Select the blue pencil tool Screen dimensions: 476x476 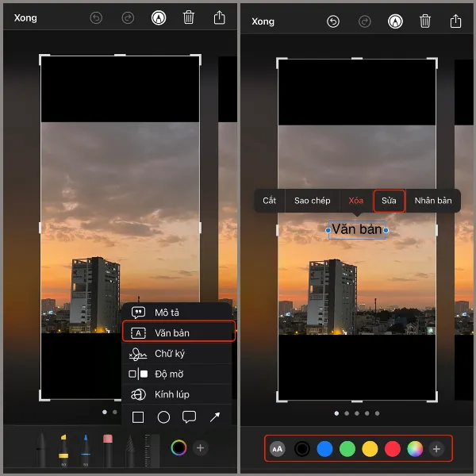[x=85, y=450]
